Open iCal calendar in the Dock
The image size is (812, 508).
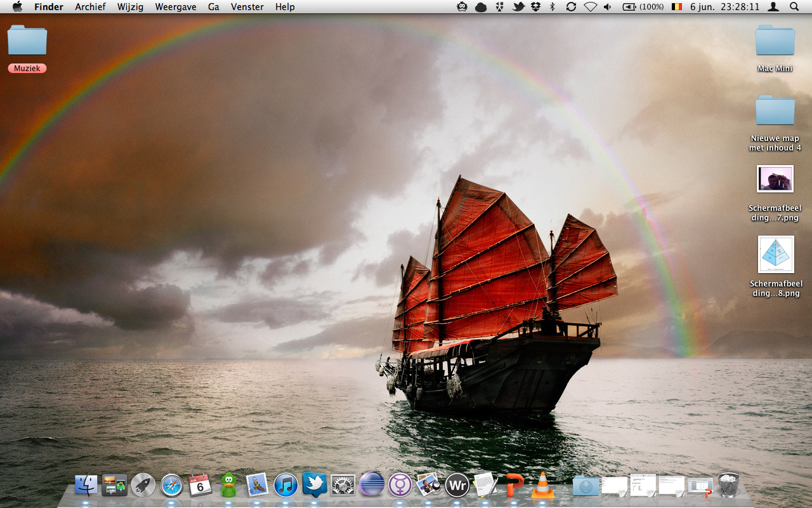200,486
